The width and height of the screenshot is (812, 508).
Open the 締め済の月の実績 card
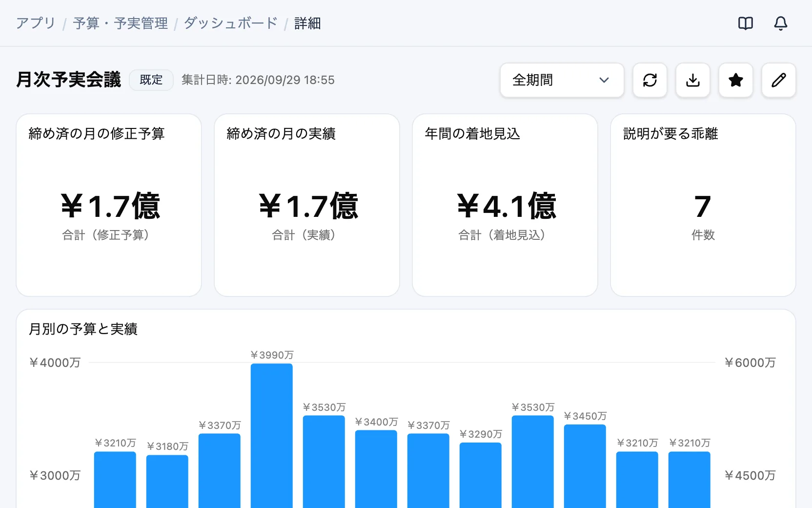(307, 205)
